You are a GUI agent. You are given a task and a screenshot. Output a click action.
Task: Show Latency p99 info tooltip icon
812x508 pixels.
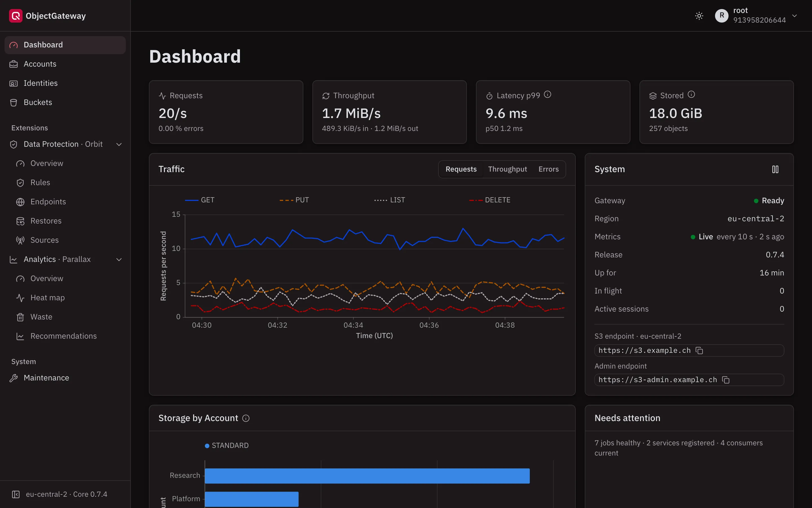pyautogui.click(x=547, y=95)
